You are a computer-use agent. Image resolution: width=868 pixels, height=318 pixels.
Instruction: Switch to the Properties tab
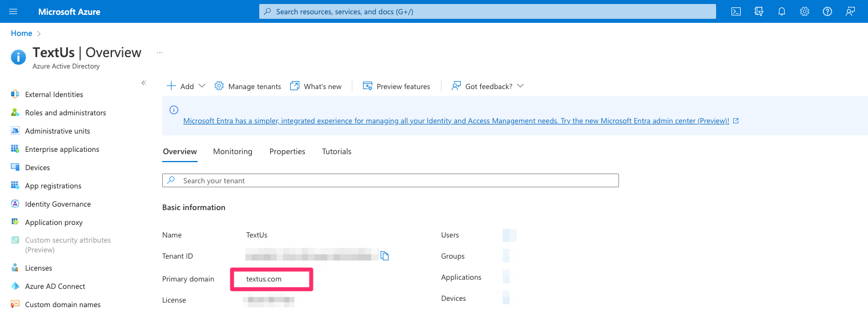point(287,151)
